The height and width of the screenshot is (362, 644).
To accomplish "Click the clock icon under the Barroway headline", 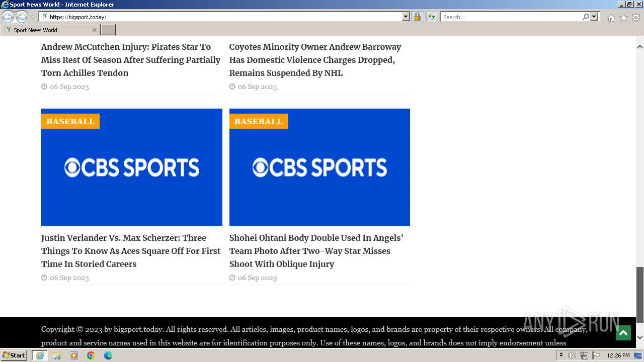I will pos(232,86).
